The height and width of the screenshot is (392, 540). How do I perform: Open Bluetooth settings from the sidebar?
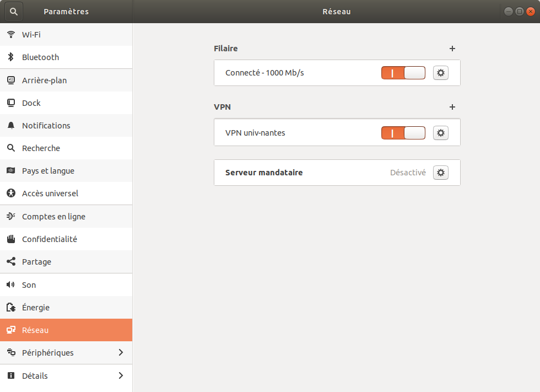(x=10, y=57)
